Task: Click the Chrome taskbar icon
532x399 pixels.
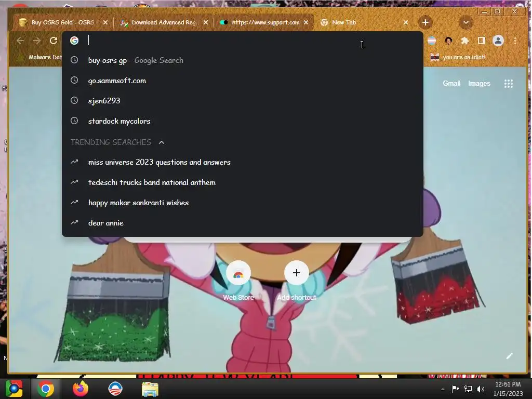Action: [x=46, y=389]
